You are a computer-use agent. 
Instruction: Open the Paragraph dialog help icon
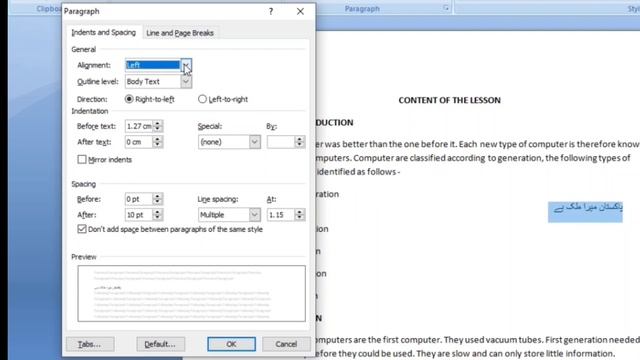coord(271,11)
